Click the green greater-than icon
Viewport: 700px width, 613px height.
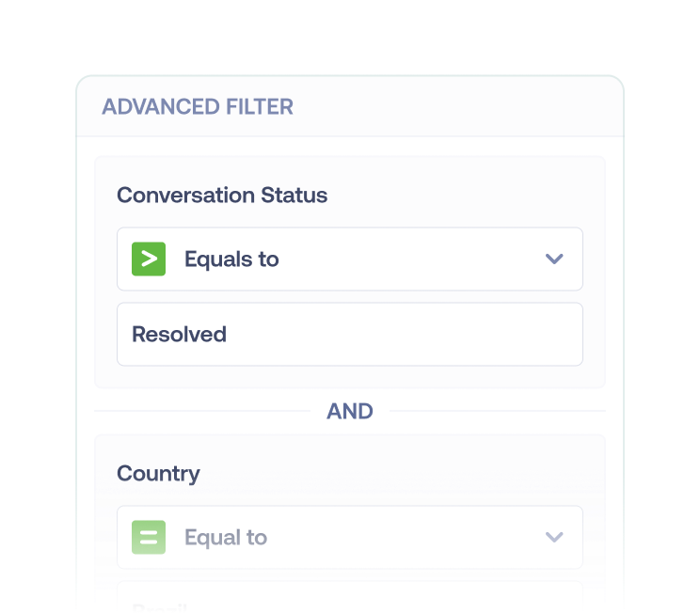(149, 259)
